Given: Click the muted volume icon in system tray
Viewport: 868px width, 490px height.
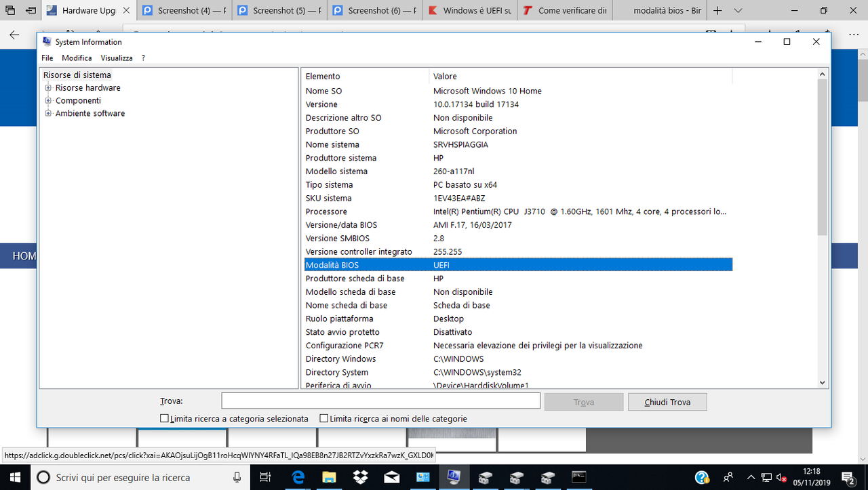Looking at the screenshot, I should click(x=781, y=477).
